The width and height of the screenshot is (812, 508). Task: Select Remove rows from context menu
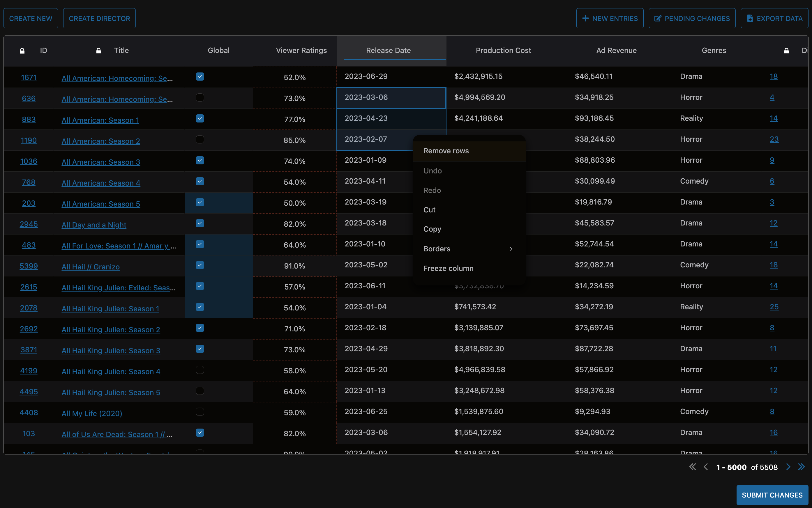(446, 151)
